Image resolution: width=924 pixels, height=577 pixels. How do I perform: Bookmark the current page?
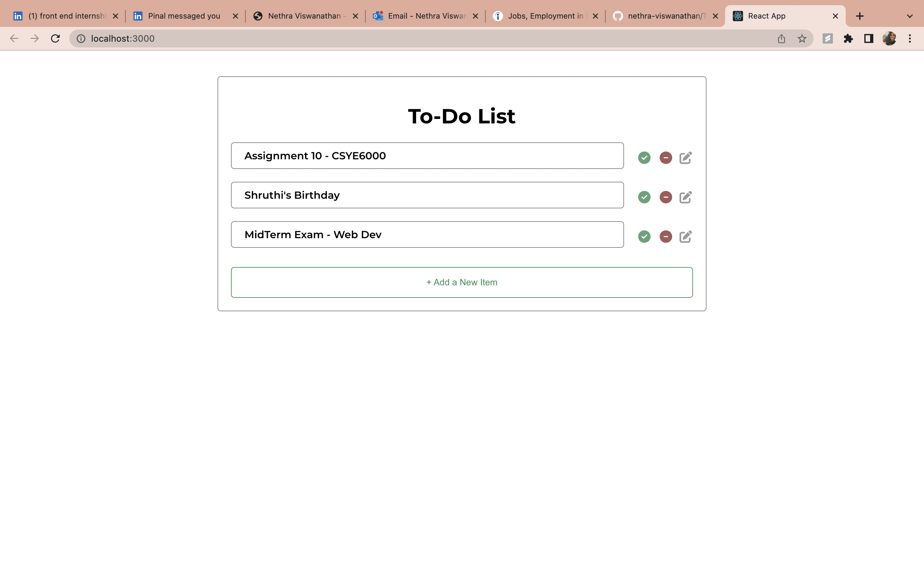(801, 38)
